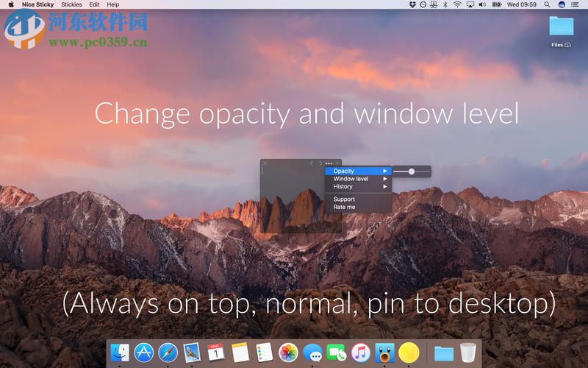The height and width of the screenshot is (368, 588).
Task: Click the Bluetooth status icon
Action: (x=445, y=4)
